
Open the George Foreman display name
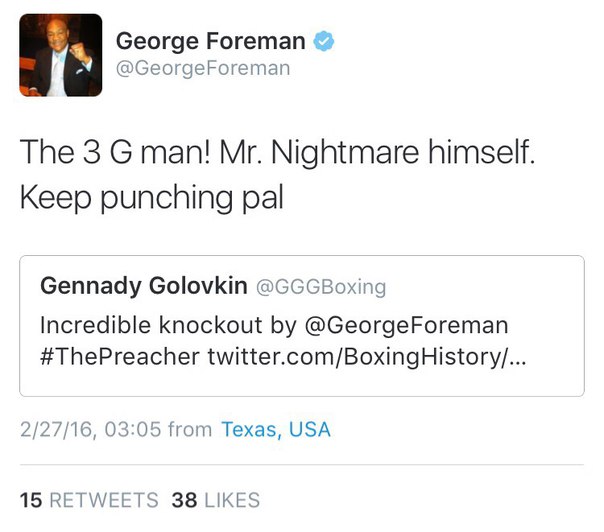coord(211,41)
